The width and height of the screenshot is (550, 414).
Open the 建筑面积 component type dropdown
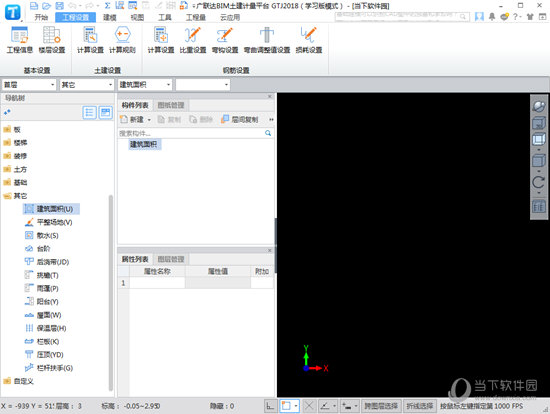coord(145,85)
